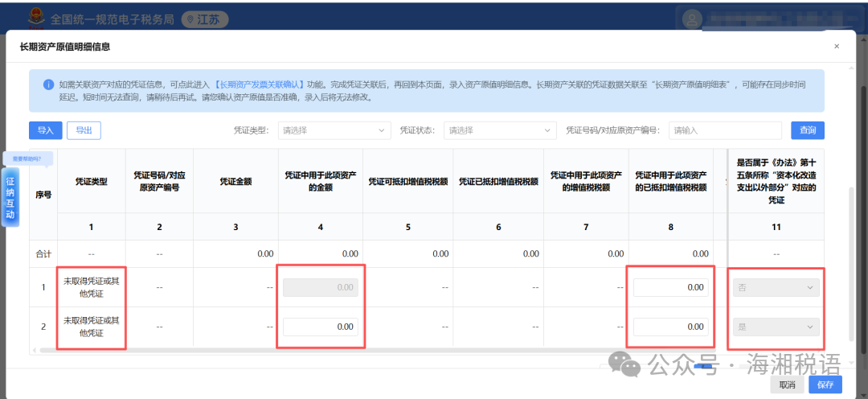The width and height of the screenshot is (868, 399).
Task: Open the 凭证状态 dropdown
Action: 501,130
